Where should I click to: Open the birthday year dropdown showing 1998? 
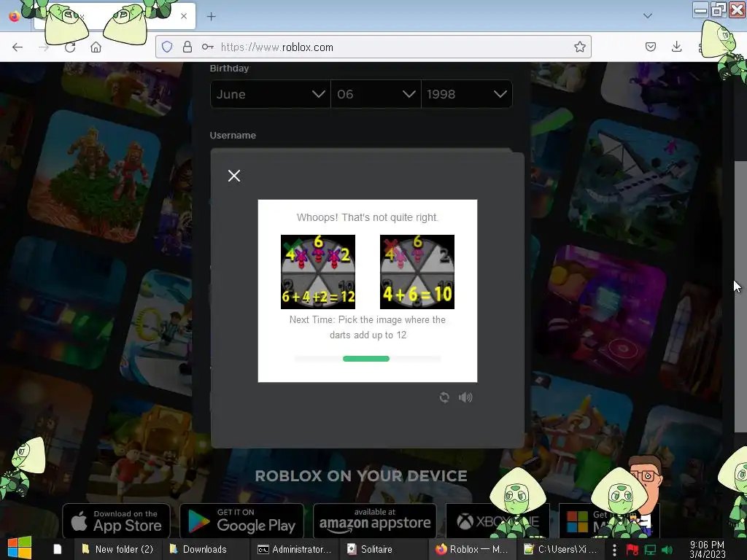(467, 94)
